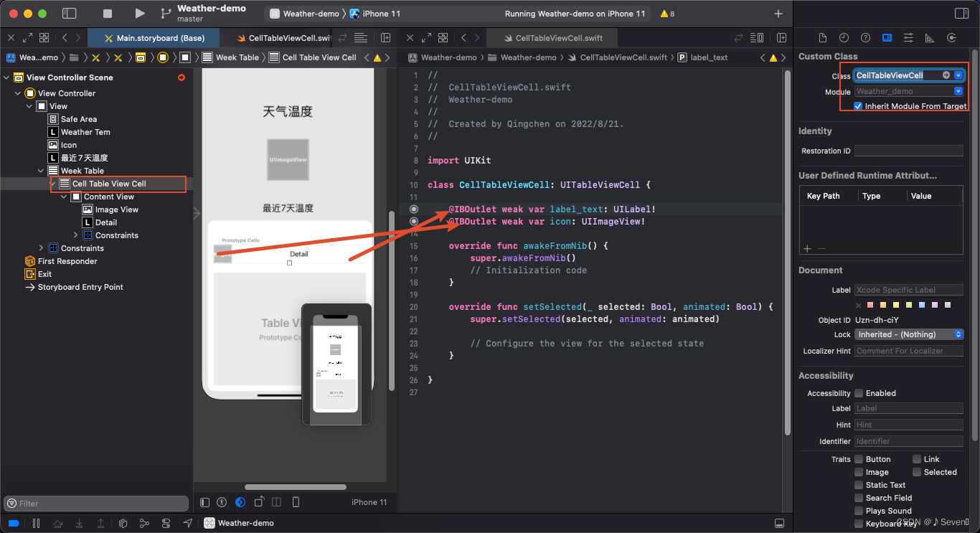Switch to CellTableViewCell.swift tab in right editor

551,38
